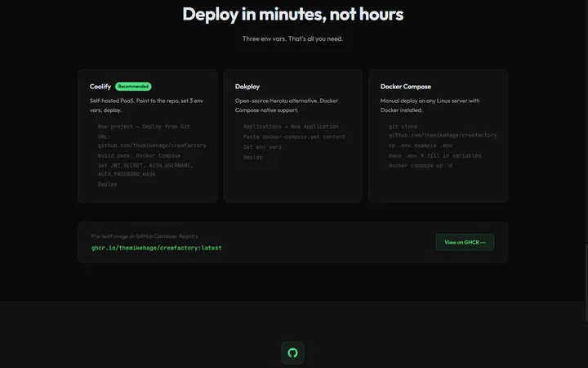Click 'Self-hosted PaaS' description in Coolify card
Image resolution: width=588 pixels, height=368 pixels.
[146, 105]
